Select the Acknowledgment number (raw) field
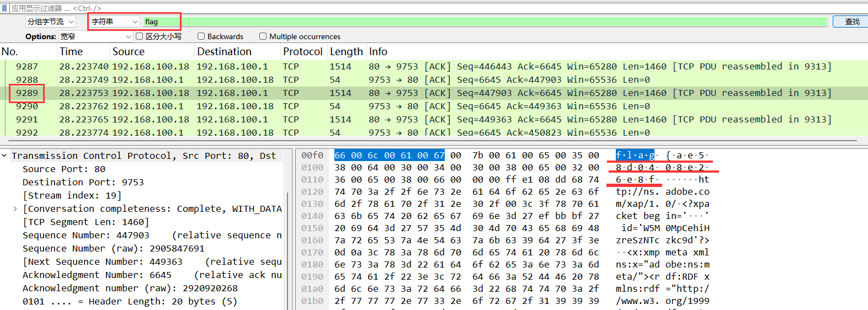The width and height of the screenshot is (868, 310). [130, 288]
